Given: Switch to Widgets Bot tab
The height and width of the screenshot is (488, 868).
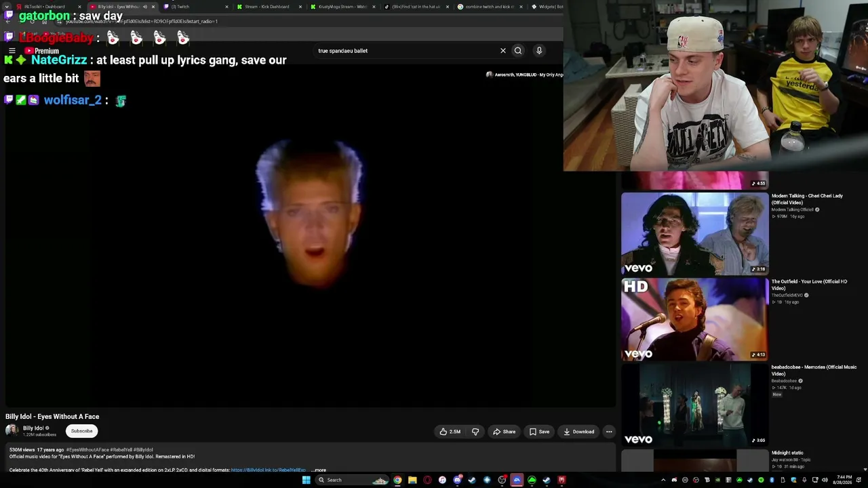Looking at the screenshot, I should tap(546, 7).
